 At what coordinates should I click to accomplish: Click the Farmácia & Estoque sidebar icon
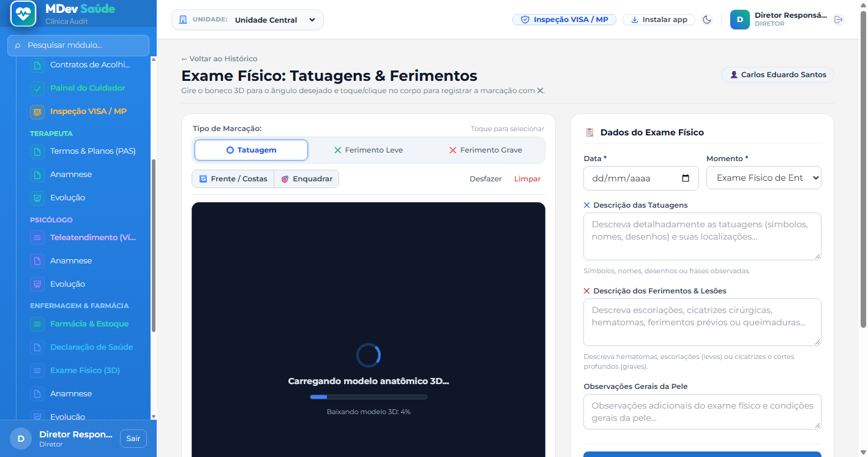pos(37,324)
